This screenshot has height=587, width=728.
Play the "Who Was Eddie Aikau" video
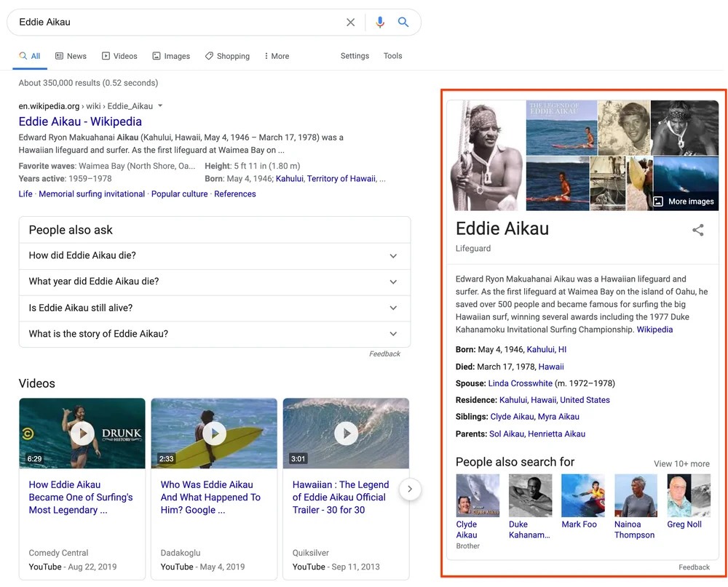[213, 432]
